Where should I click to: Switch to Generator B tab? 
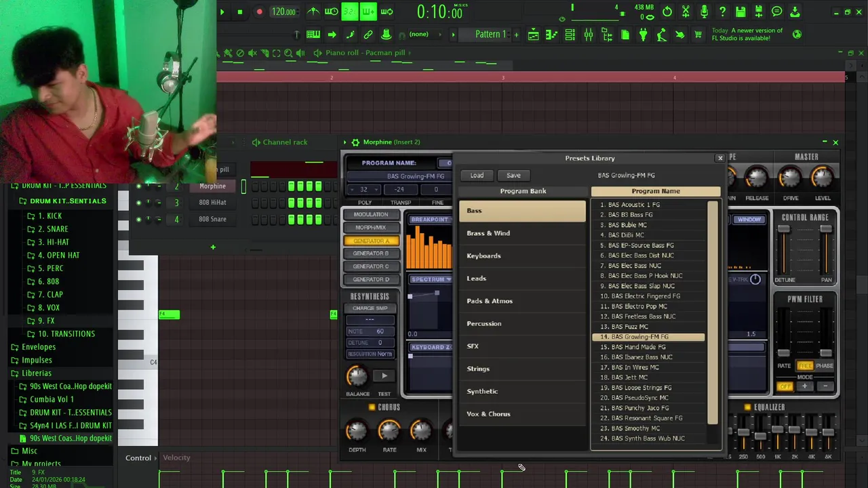coord(371,253)
